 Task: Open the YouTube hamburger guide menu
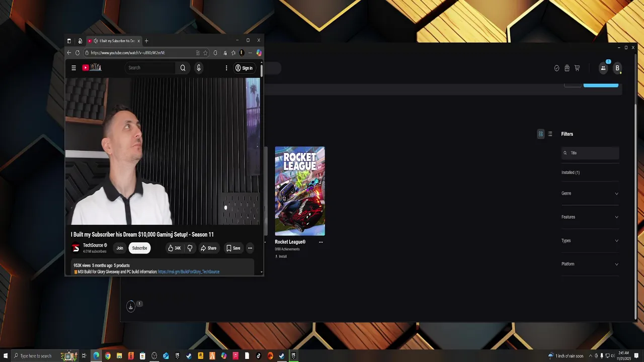coord(73,68)
